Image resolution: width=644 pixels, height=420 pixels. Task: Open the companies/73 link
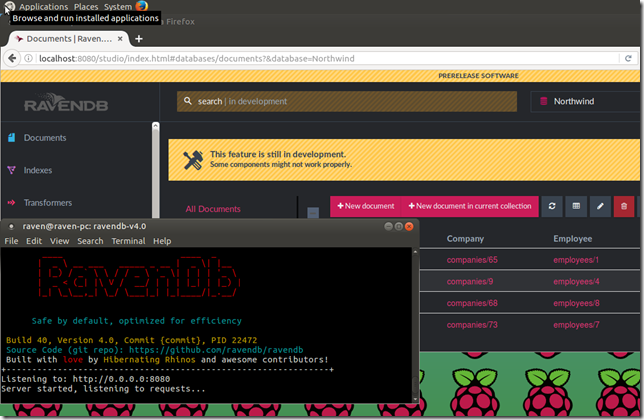472,325
